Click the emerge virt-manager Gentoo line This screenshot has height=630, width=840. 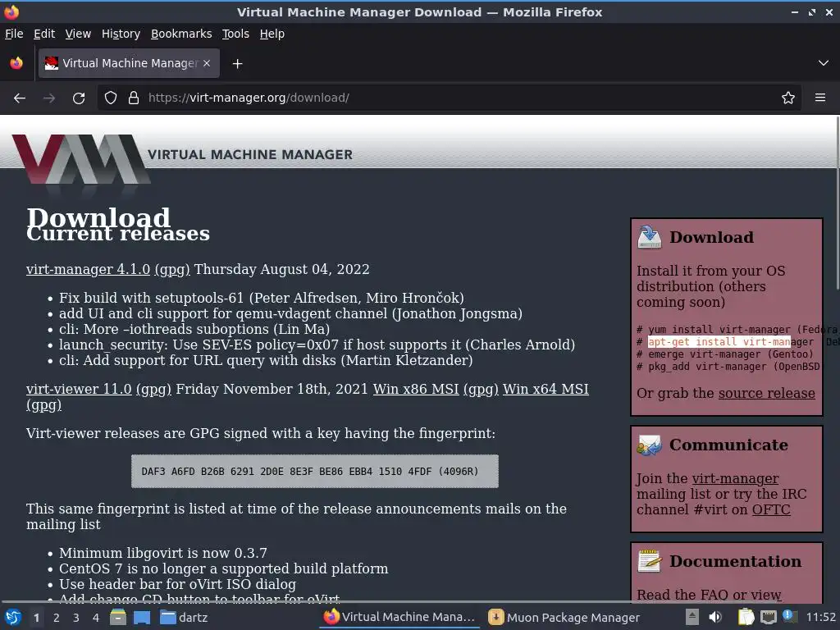coord(725,354)
